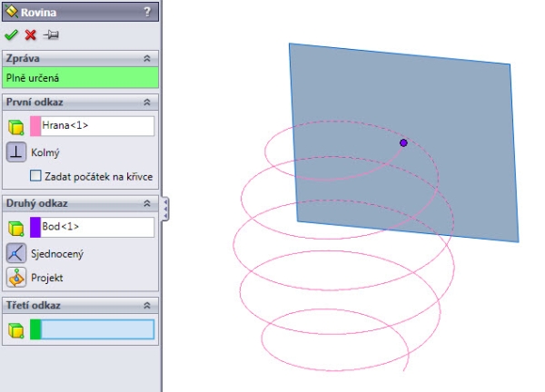Open help via the question mark icon

pyautogui.click(x=147, y=12)
